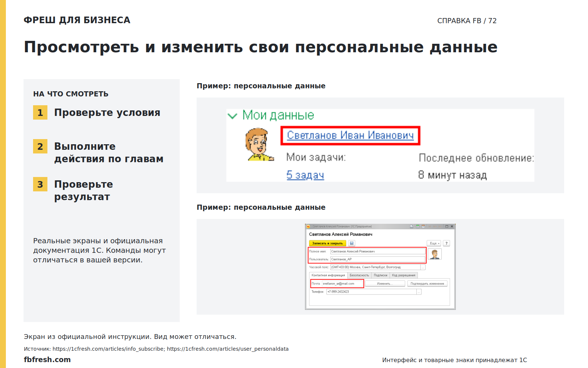This screenshot has width=588, height=368.
Task: Click the Проверьте результат step text
Action: click(x=84, y=191)
